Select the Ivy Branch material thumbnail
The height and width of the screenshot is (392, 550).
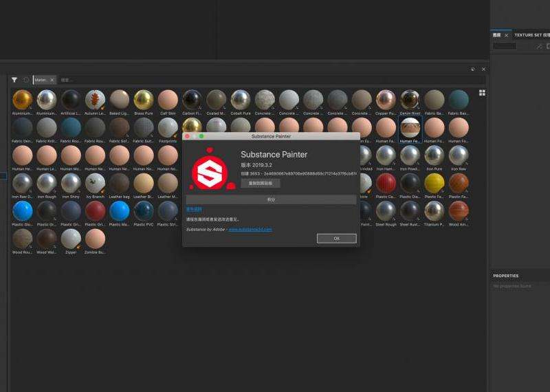[x=95, y=183]
